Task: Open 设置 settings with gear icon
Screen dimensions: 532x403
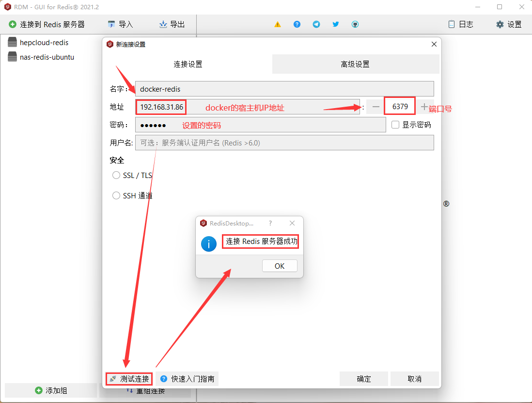Action: (509, 24)
